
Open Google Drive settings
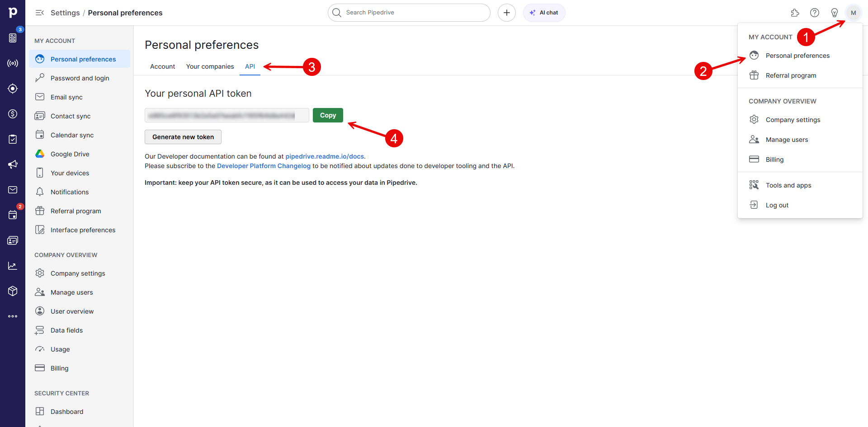(x=80, y=154)
